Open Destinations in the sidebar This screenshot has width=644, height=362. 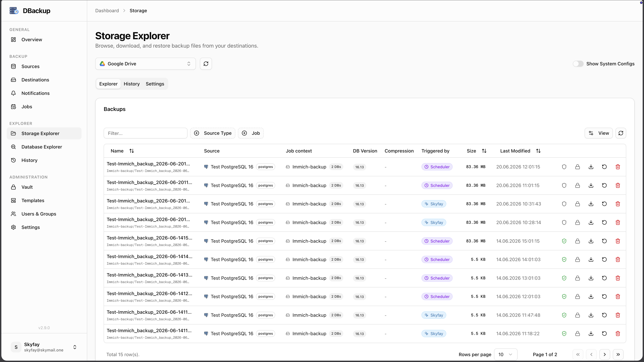point(44,80)
